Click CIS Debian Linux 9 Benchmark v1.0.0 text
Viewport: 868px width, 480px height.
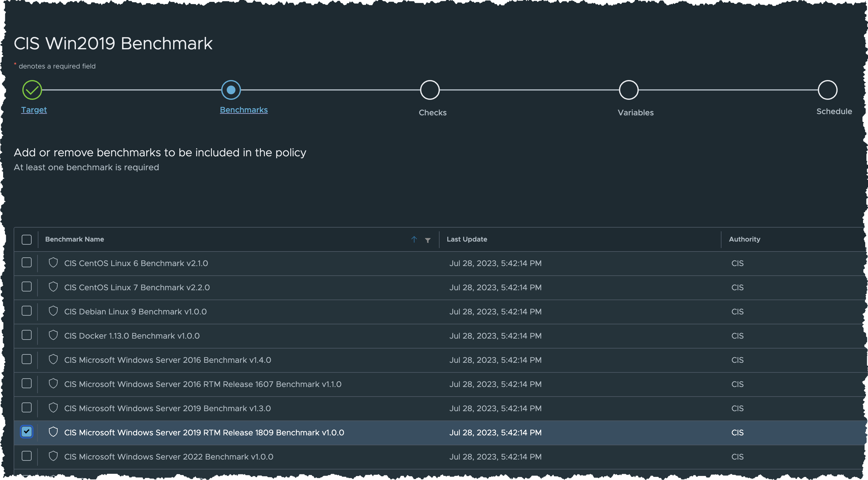135,312
